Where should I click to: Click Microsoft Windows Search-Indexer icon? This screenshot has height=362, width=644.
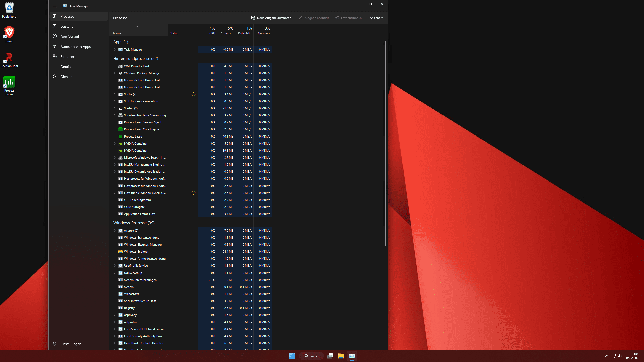click(120, 158)
